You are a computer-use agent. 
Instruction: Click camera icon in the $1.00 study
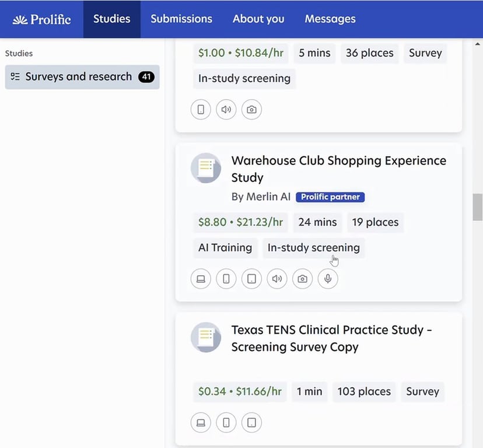point(251,110)
